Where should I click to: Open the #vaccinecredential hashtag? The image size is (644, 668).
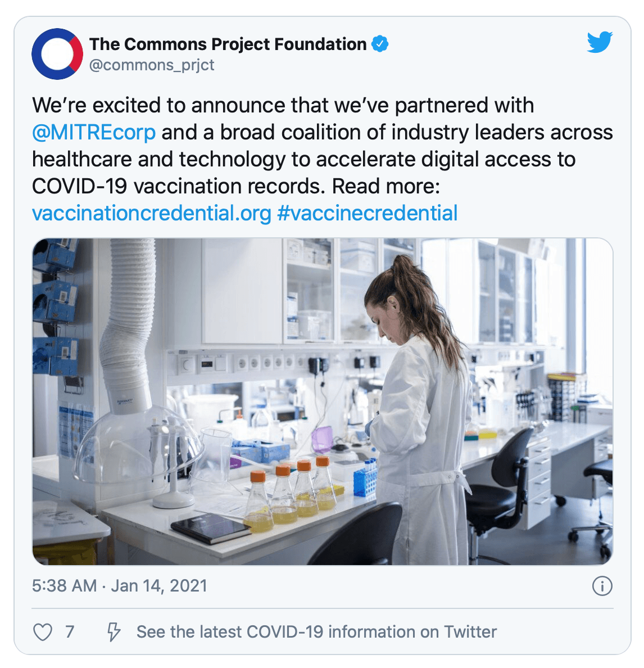point(368,213)
